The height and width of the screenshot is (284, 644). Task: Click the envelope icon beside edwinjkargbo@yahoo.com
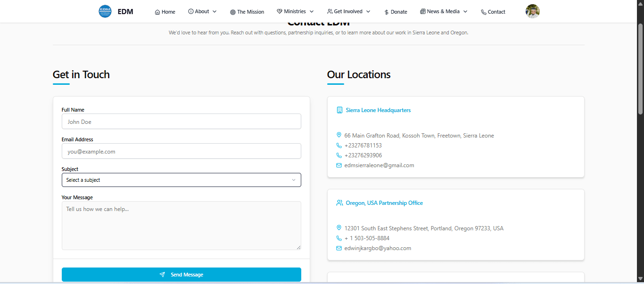[x=339, y=248]
